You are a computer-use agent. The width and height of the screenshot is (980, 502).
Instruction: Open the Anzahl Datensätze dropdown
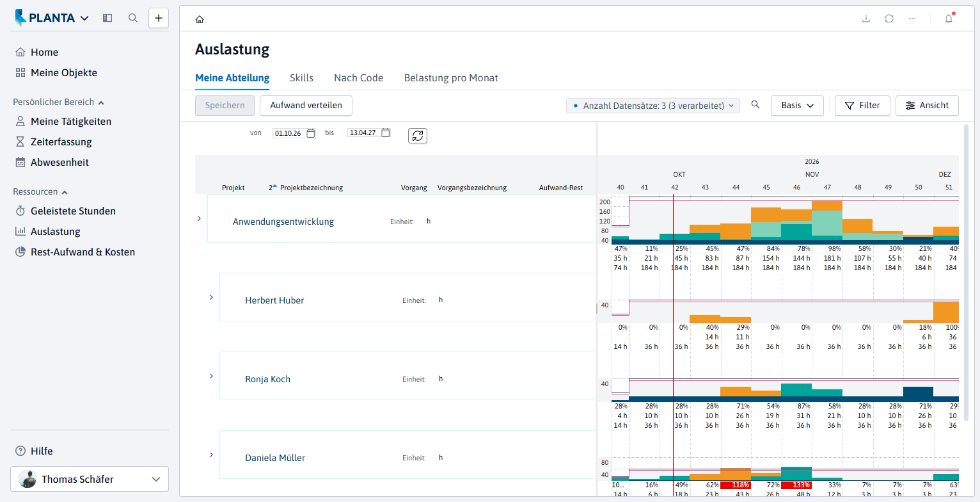653,106
